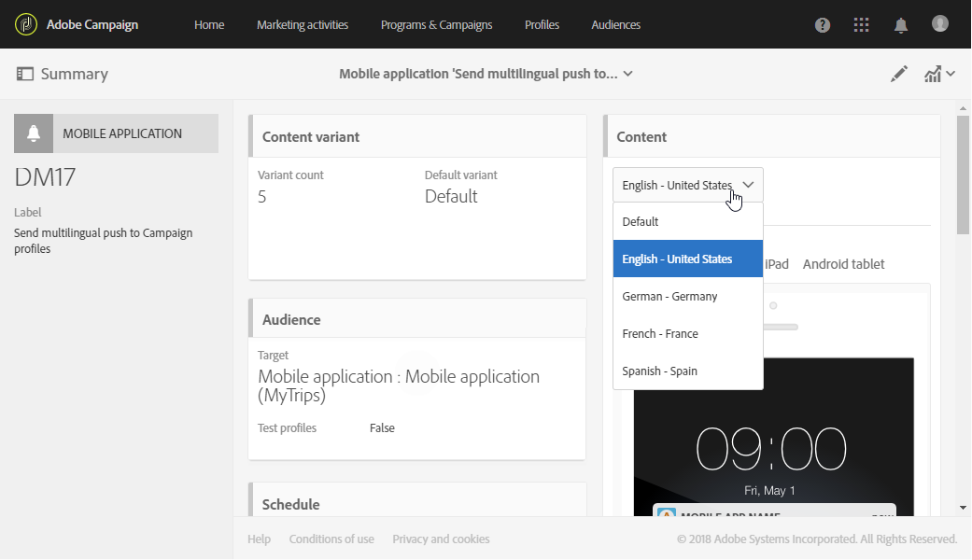
Task: Click the vertical scrollbar thumb
Action: 963,175
